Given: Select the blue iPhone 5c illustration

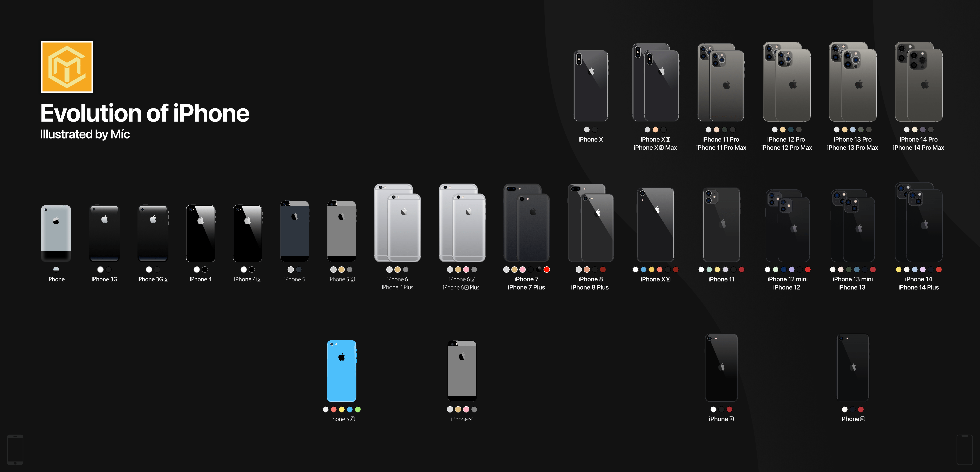Looking at the screenshot, I should click(341, 371).
